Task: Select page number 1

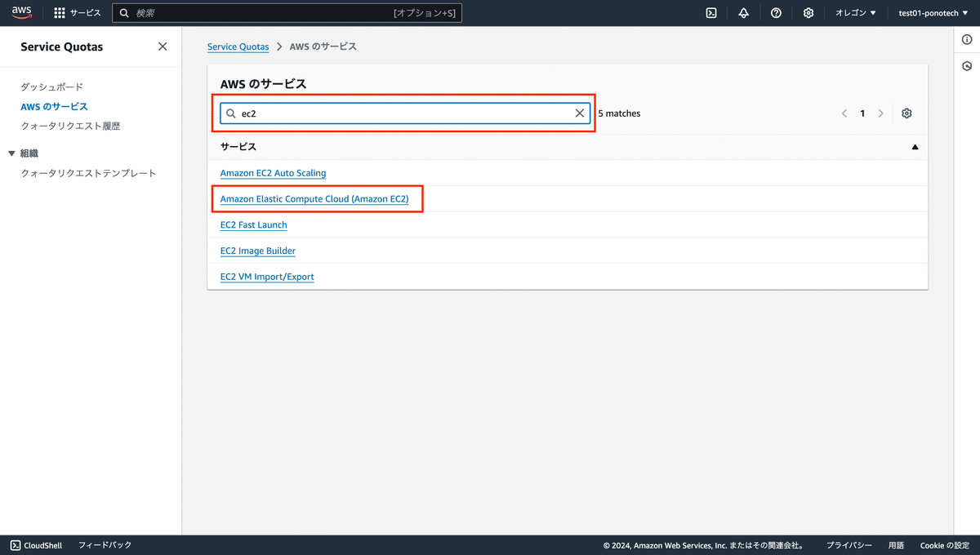Action: [x=862, y=113]
